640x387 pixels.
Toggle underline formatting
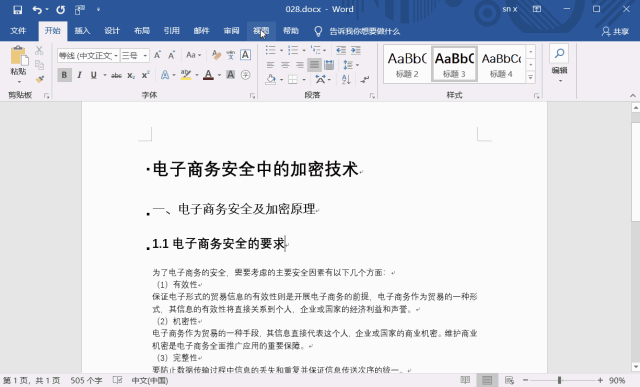pos(93,75)
